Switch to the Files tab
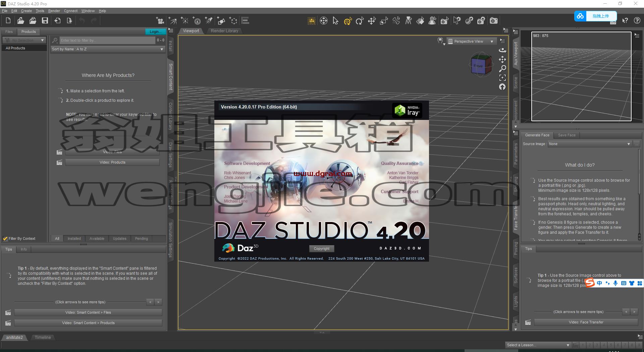 9,32
